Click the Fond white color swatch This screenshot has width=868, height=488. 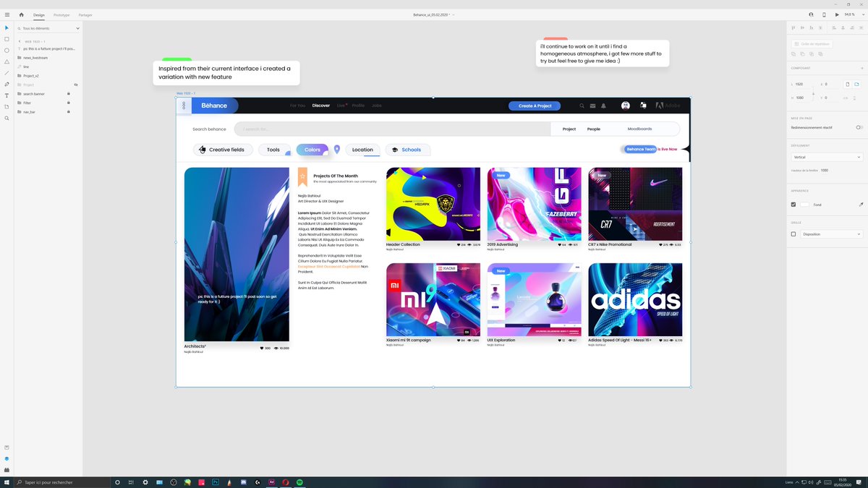[x=804, y=205]
